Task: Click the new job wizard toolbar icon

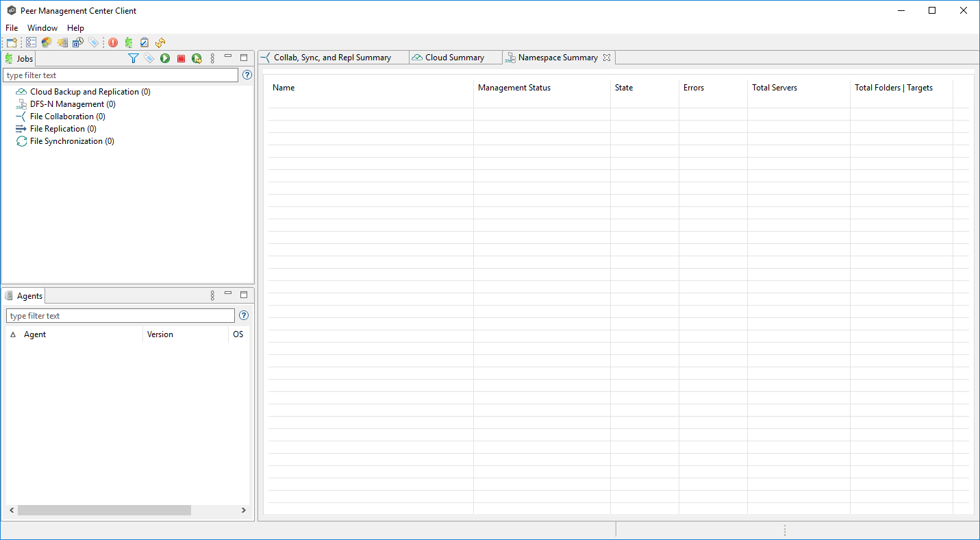Action: point(12,42)
